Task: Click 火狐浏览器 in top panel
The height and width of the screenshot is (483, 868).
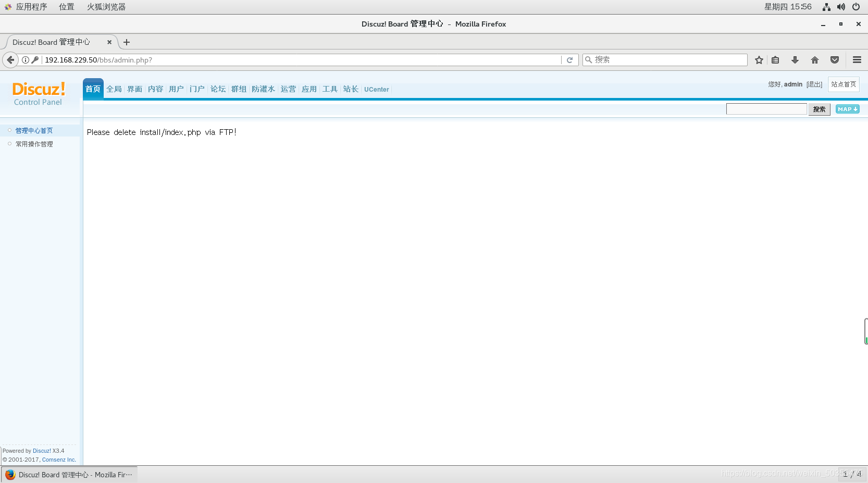Action: (x=106, y=7)
